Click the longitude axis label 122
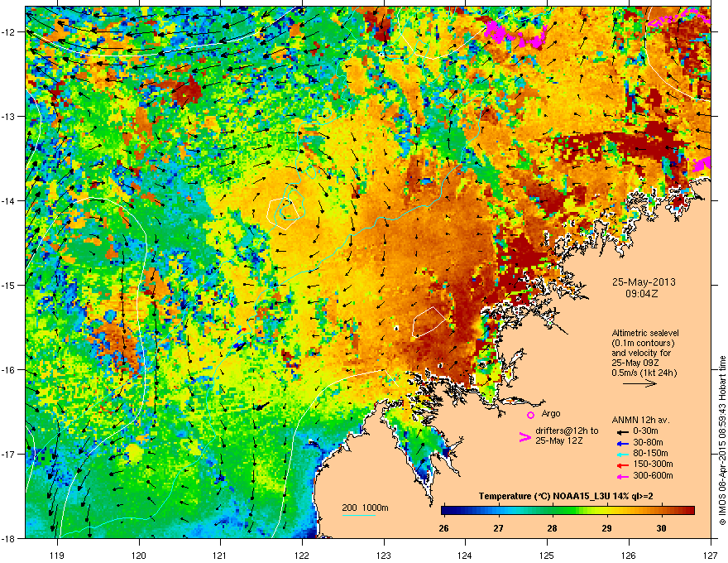This screenshot has height=563, width=728. point(302,555)
